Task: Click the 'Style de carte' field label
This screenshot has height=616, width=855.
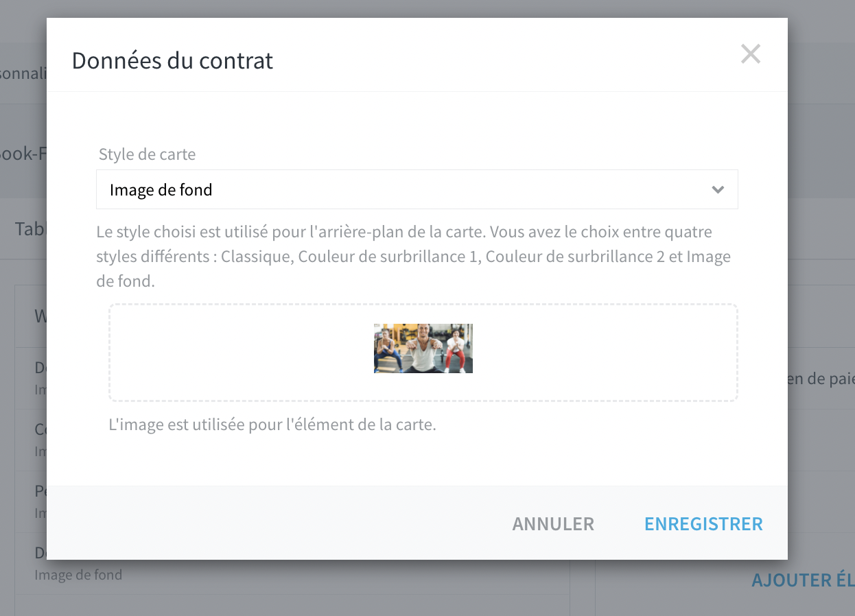Action: tap(147, 154)
